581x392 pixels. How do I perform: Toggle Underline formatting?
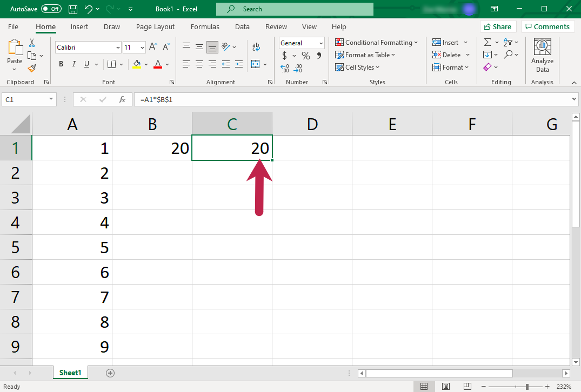86,64
